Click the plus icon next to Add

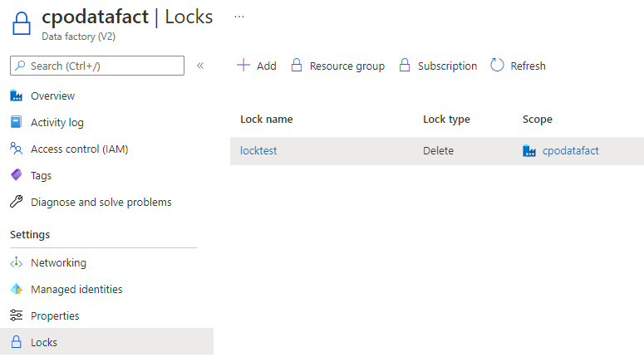243,65
